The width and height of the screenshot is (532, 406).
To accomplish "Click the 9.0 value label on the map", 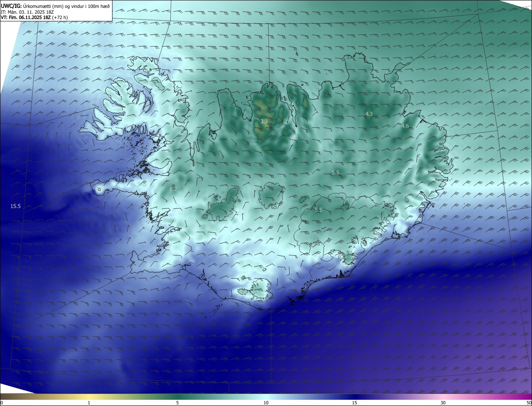I will (x=294, y=137).
